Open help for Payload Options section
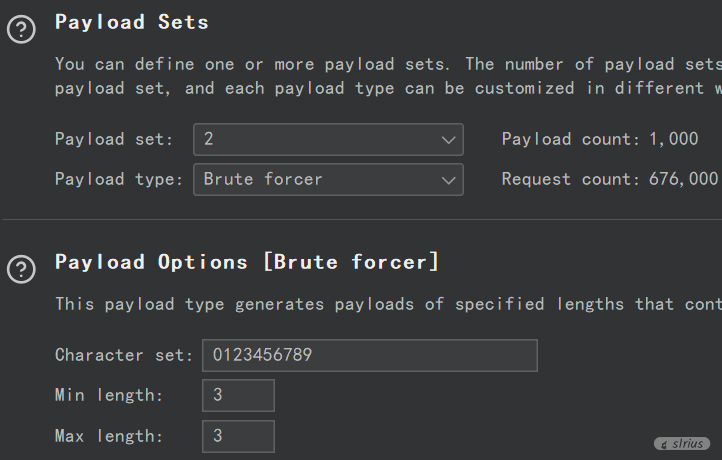This screenshot has width=722, height=460. (x=20, y=270)
